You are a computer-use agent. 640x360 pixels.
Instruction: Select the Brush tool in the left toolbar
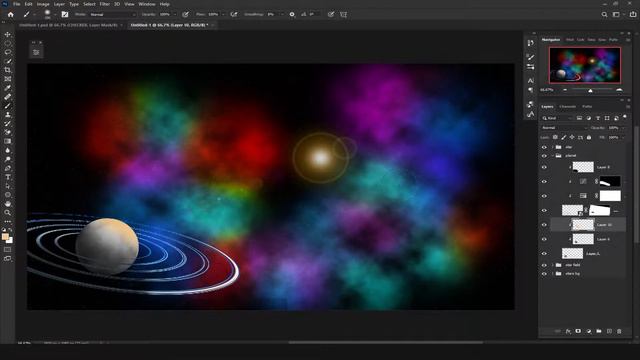[8, 106]
